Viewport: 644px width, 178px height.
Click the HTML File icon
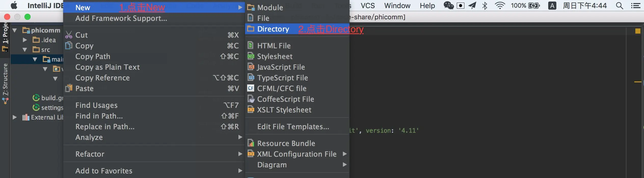tap(251, 45)
